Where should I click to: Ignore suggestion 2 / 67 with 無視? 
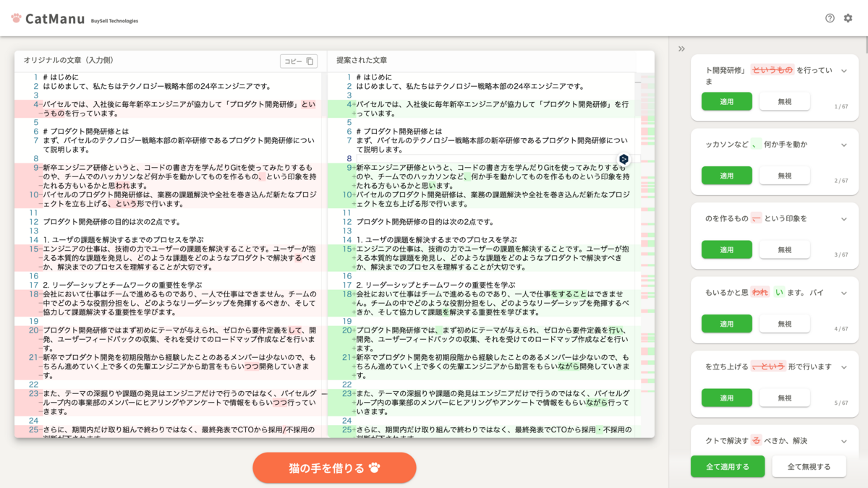[x=785, y=176]
